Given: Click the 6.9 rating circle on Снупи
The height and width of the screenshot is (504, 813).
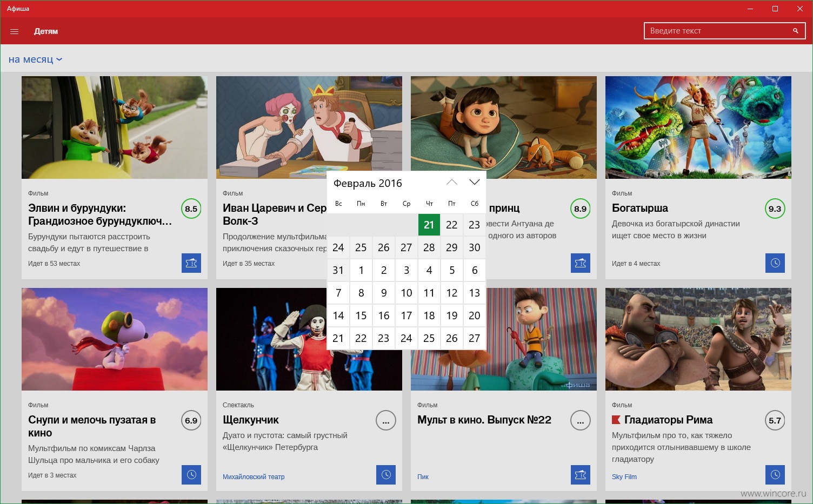Looking at the screenshot, I should tap(191, 420).
